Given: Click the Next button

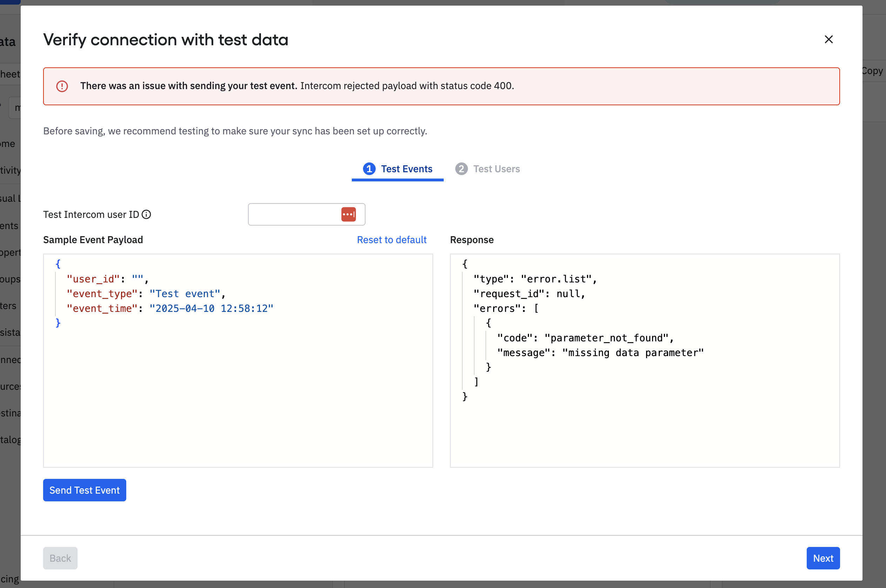Looking at the screenshot, I should tap(823, 558).
